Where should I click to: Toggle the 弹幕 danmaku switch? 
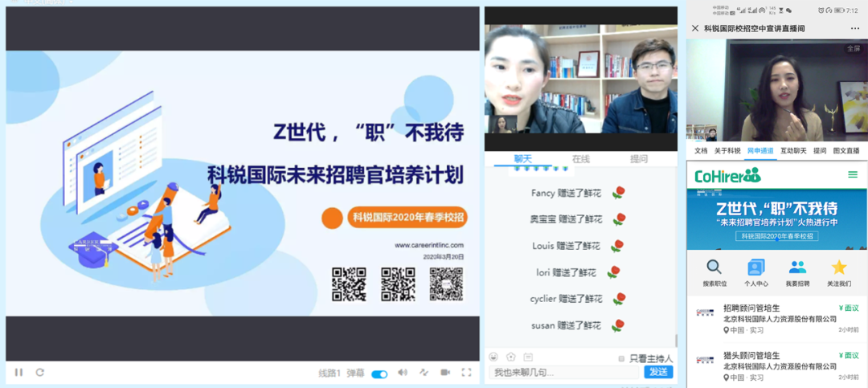click(379, 374)
